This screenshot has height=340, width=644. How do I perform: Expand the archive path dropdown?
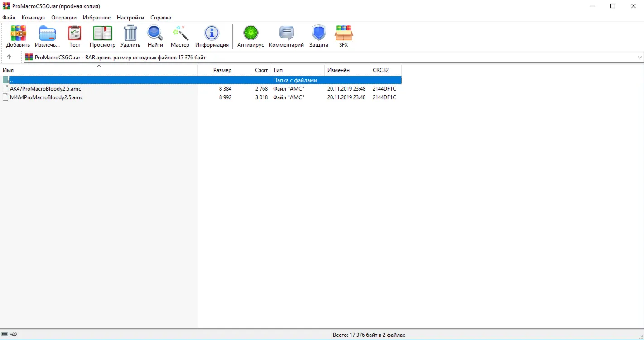[x=640, y=58]
